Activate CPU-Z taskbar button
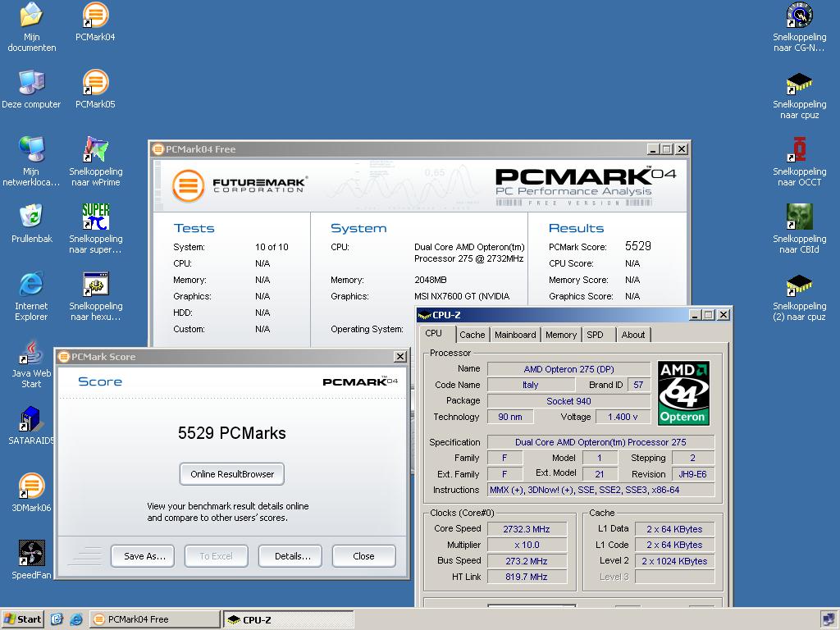The height and width of the screenshot is (630, 840). click(288, 620)
